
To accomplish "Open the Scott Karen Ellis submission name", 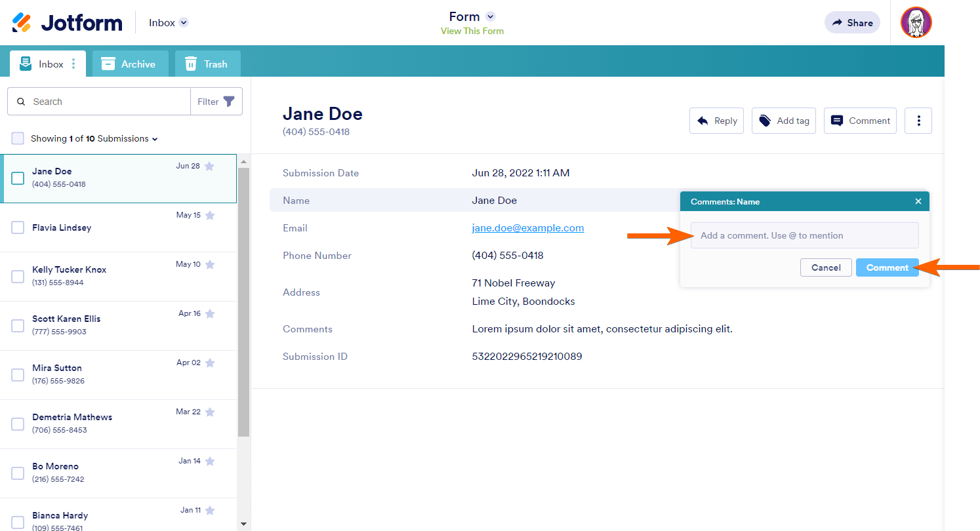I will [66, 319].
